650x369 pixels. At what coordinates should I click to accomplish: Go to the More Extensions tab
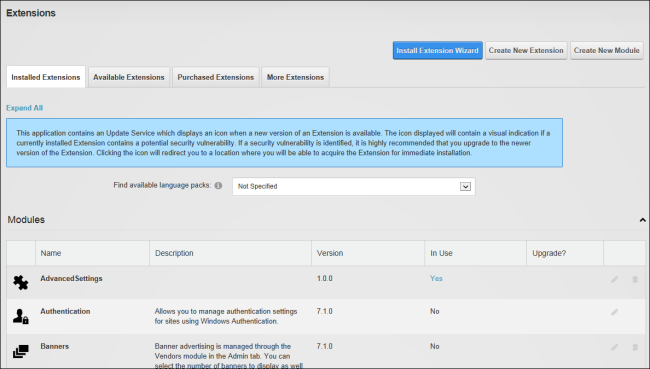(296, 77)
